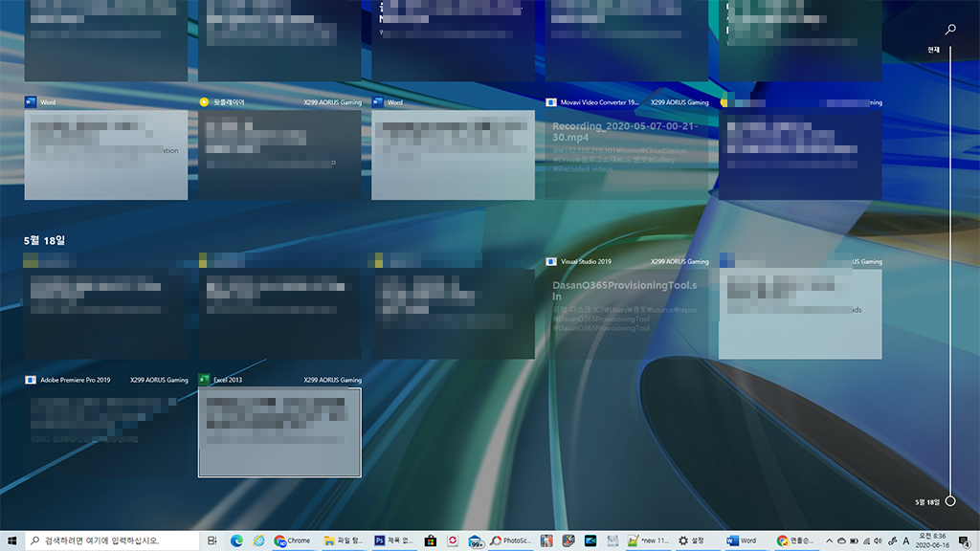Launch Microsoft Edge from taskbar
The image size is (980, 551).
point(236,540)
